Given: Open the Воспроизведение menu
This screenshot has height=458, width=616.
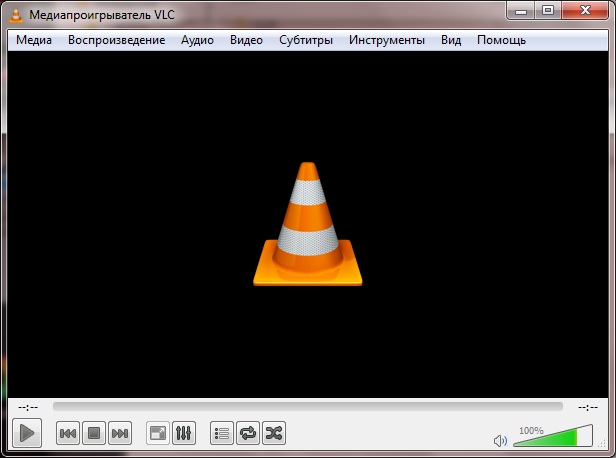Looking at the screenshot, I should click(x=116, y=40).
